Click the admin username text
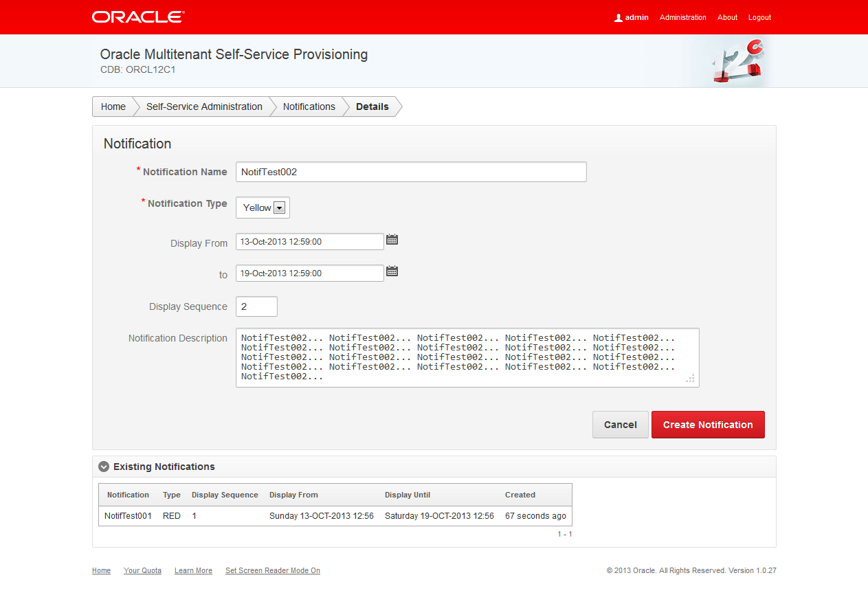The height and width of the screenshot is (593, 868). click(637, 18)
